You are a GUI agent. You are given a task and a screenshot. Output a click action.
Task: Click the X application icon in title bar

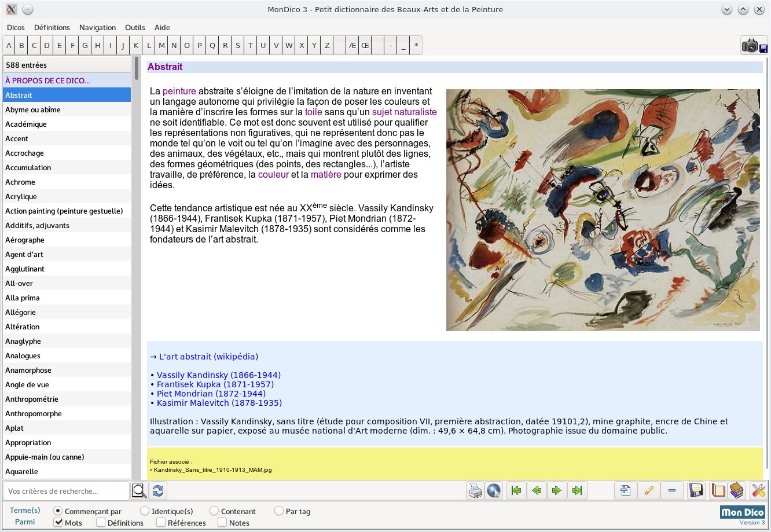click(11, 9)
